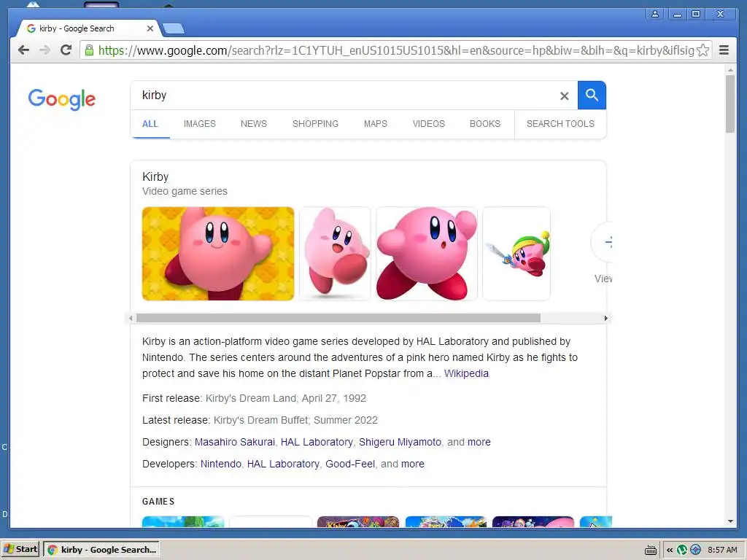The width and height of the screenshot is (747, 560).
Task: Click the green padlock security icon
Action: (89, 50)
